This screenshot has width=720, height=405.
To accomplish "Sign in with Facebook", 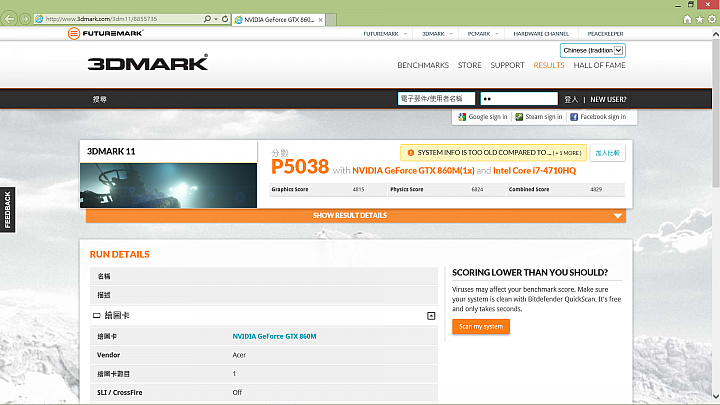I will pos(598,117).
